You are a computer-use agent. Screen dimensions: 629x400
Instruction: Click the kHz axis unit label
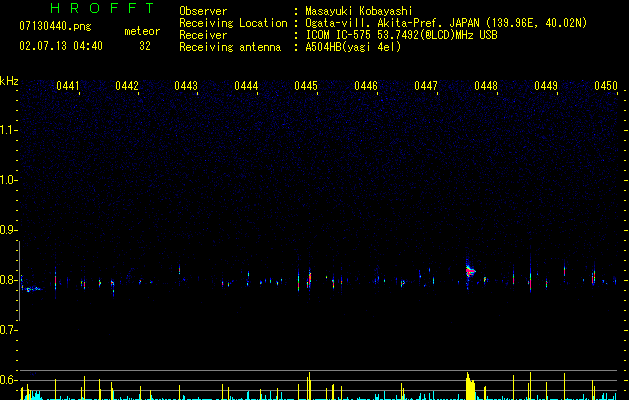(9, 81)
